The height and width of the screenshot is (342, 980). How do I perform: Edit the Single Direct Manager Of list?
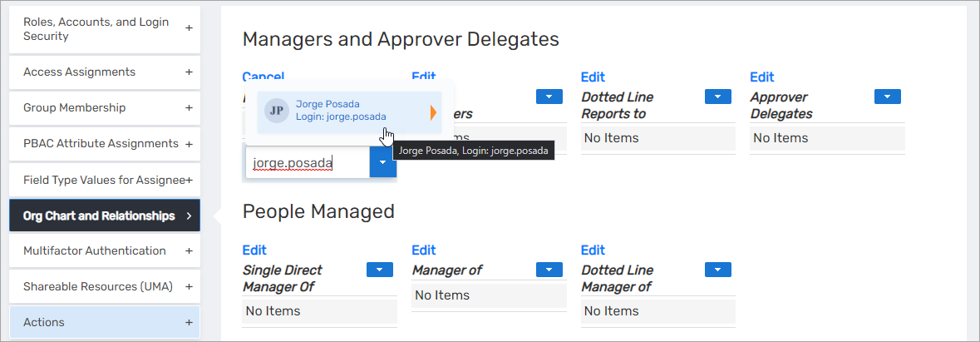(254, 250)
